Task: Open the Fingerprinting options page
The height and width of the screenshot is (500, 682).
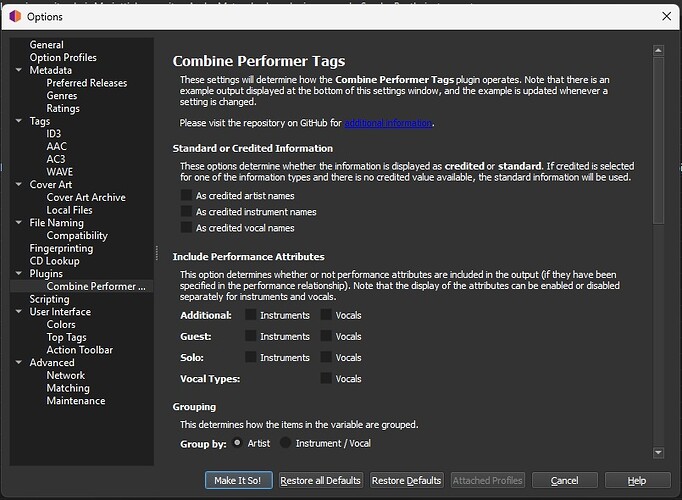Action: pyautogui.click(x=61, y=248)
